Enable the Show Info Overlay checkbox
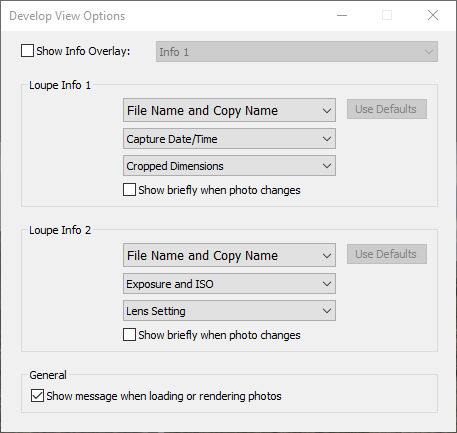 point(27,51)
